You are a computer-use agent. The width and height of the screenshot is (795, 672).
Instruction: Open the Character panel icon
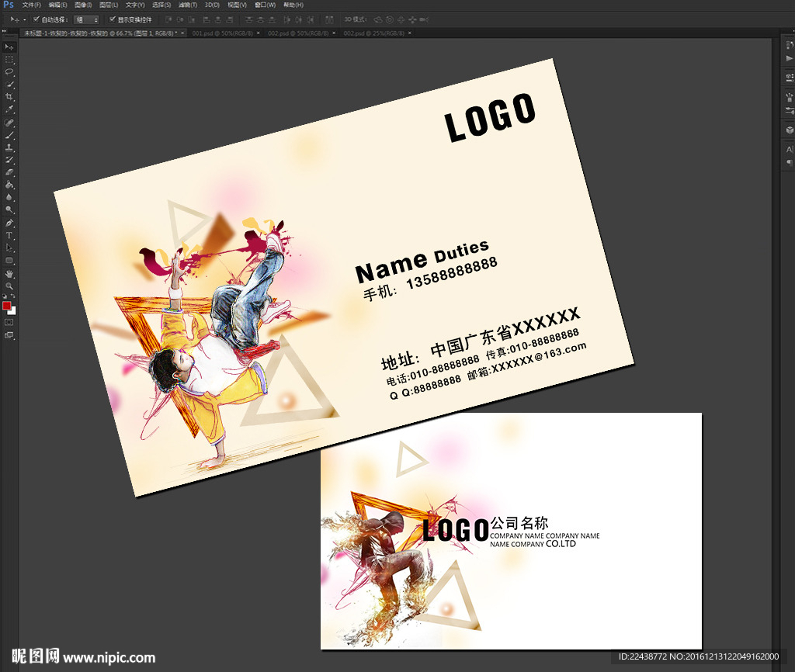tap(789, 150)
